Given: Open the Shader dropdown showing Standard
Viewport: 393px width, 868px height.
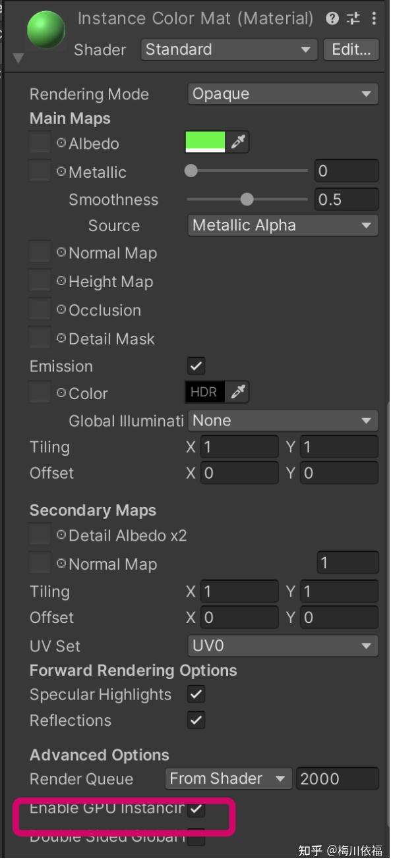Looking at the screenshot, I should [x=228, y=49].
